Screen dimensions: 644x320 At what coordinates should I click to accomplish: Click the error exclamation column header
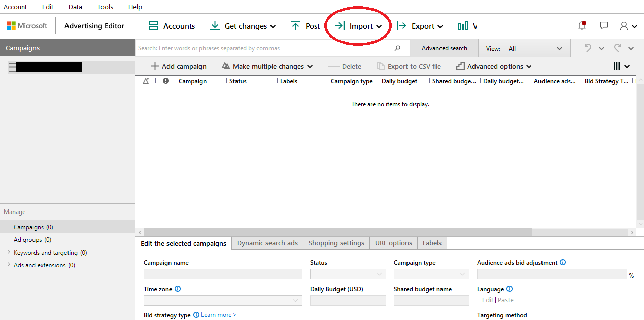[x=166, y=81]
